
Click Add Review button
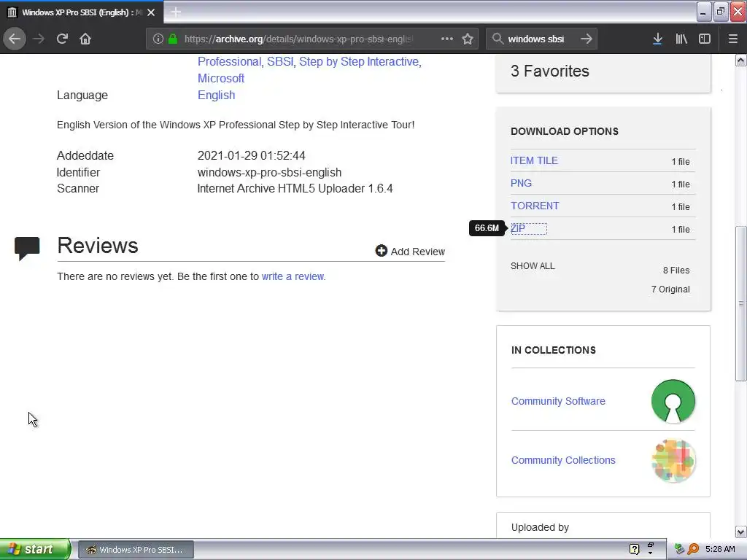pyautogui.click(x=410, y=251)
